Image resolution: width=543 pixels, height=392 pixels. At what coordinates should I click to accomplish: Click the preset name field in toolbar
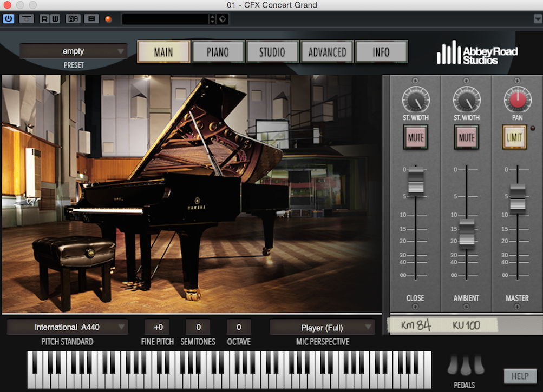166,19
